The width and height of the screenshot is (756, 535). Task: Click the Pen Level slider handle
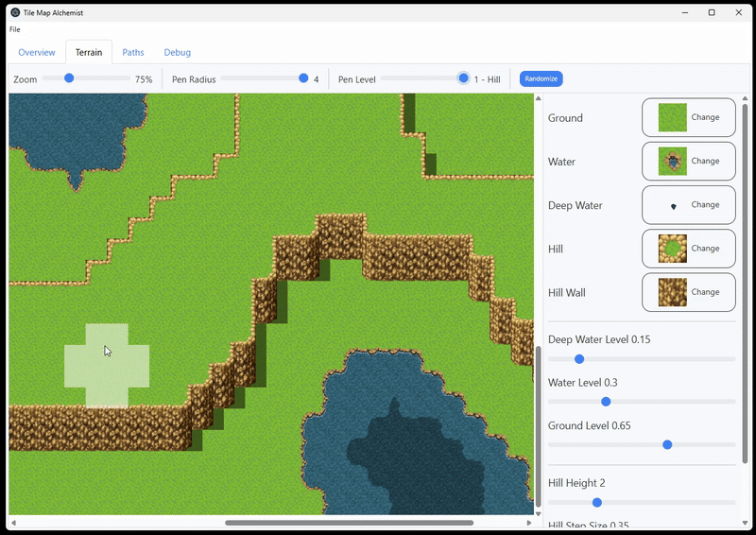click(463, 78)
